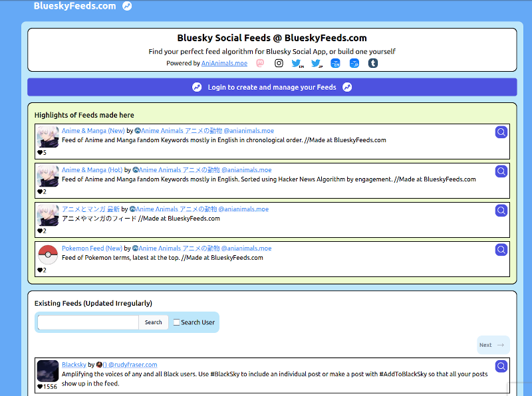Open the アニメとマンガ 最新 feed link
This screenshot has width=532, height=396.
tap(90, 209)
